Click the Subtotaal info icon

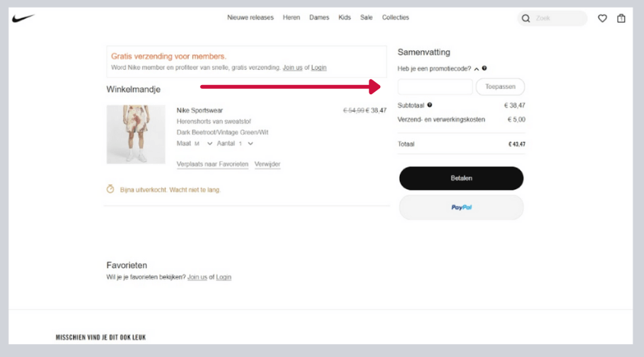(430, 105)
